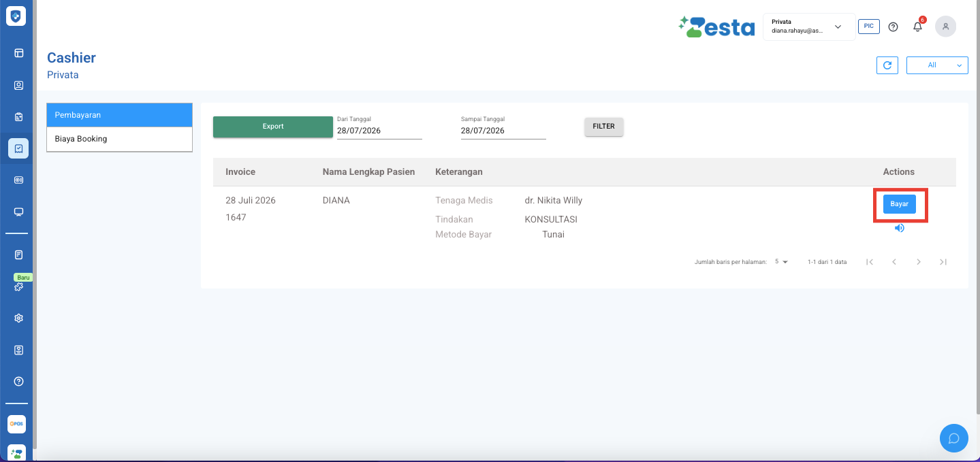Screen dimensions: 980x462
Task: Click the refresh icon button
Action: [887, 65]
